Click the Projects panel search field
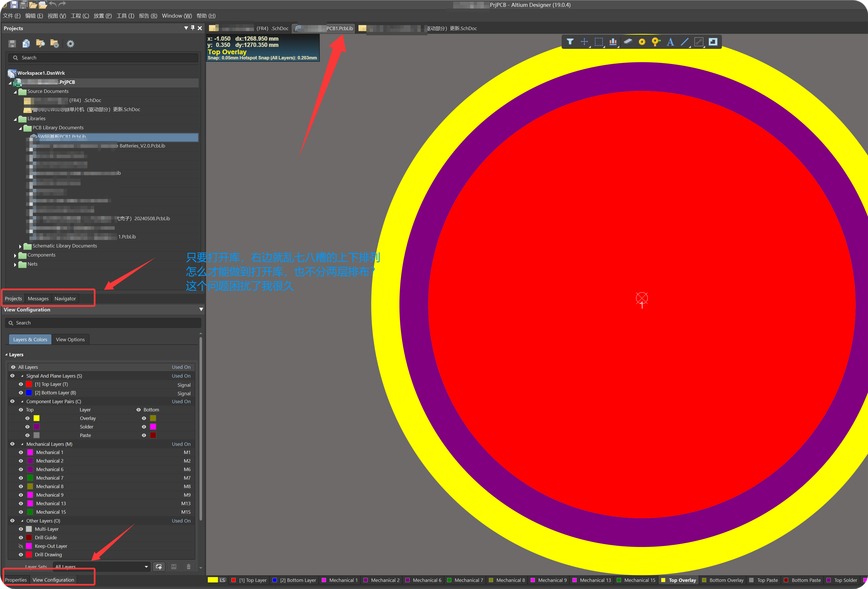This screenshot has height=589, width=868. pos(105,58)
